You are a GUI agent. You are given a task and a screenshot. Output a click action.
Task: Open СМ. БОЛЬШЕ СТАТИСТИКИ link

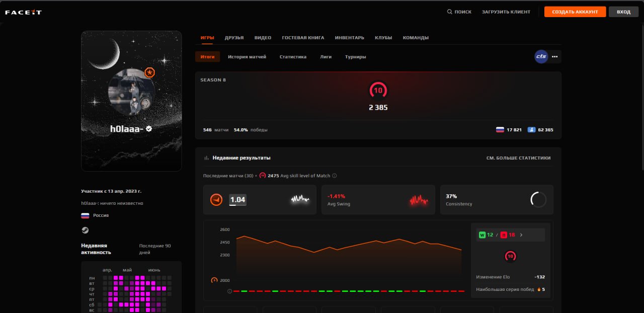(518, 158)
